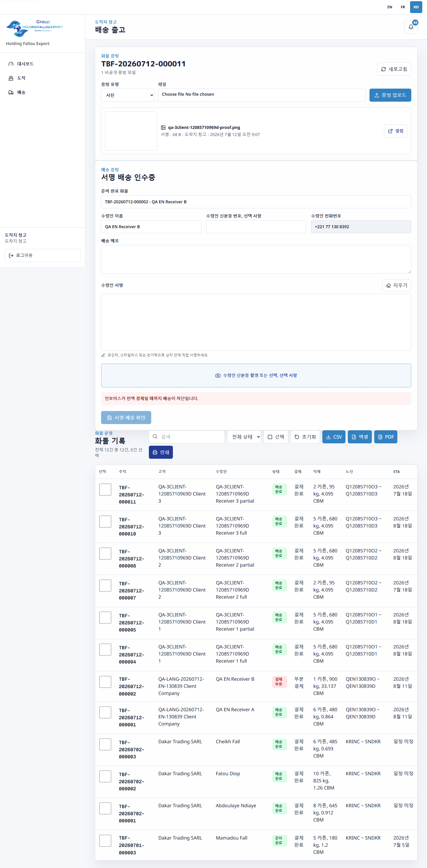Click the 부분 결제 payment cell

(x=299, y=683)
